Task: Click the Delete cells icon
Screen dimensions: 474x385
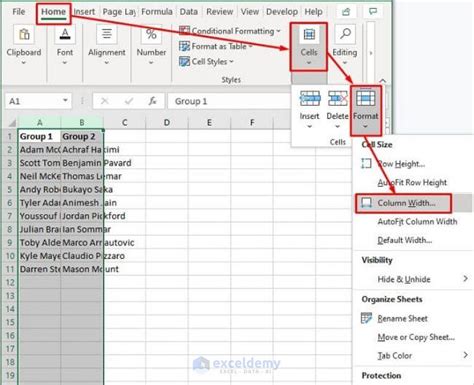Action: click(337, 98)
